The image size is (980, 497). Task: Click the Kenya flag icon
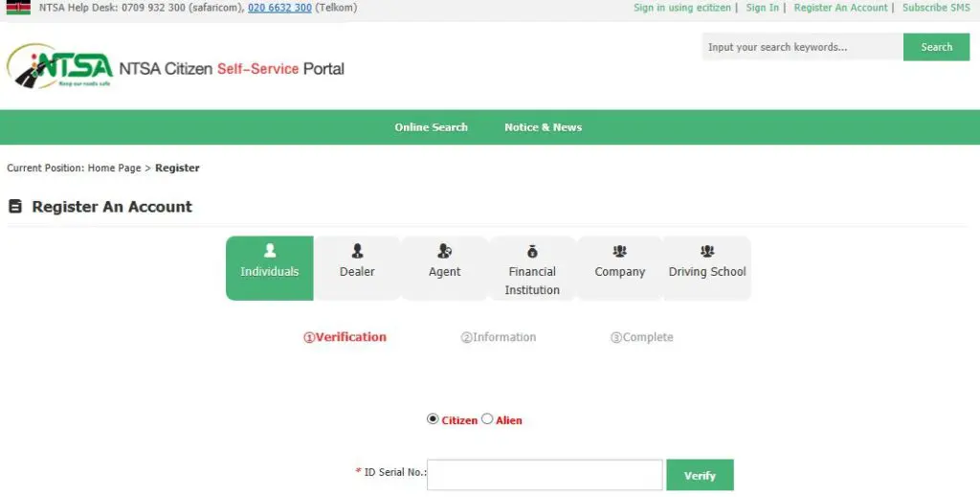pyautogui.click(x=18, y=8)
